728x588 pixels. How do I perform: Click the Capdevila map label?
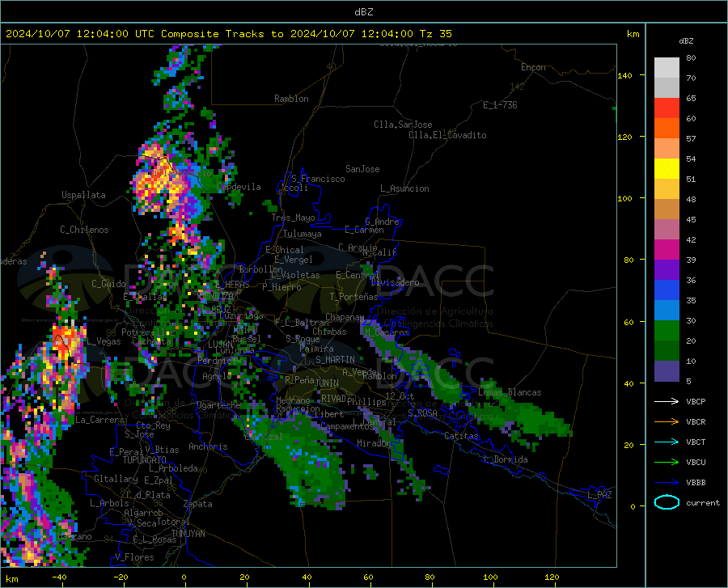point(239,187)
